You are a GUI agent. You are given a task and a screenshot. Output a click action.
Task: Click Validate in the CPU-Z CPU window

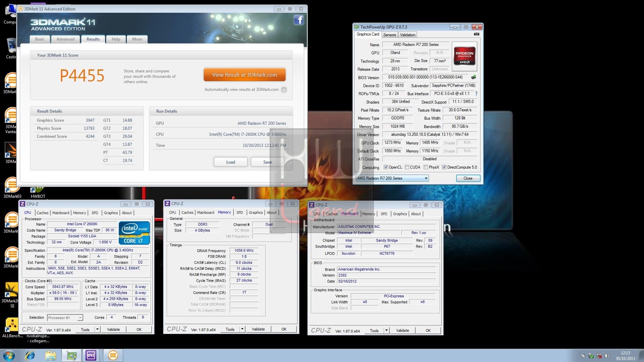point(113,329)
